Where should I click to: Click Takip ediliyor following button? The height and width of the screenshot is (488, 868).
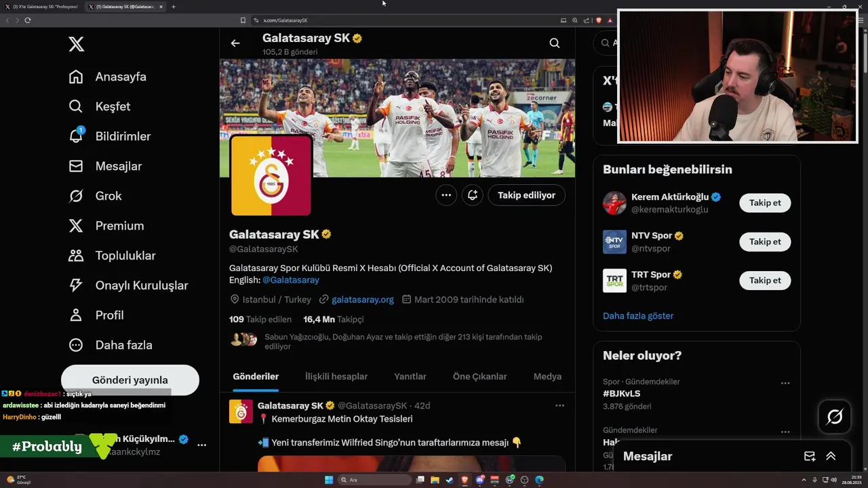pos(527,195)
